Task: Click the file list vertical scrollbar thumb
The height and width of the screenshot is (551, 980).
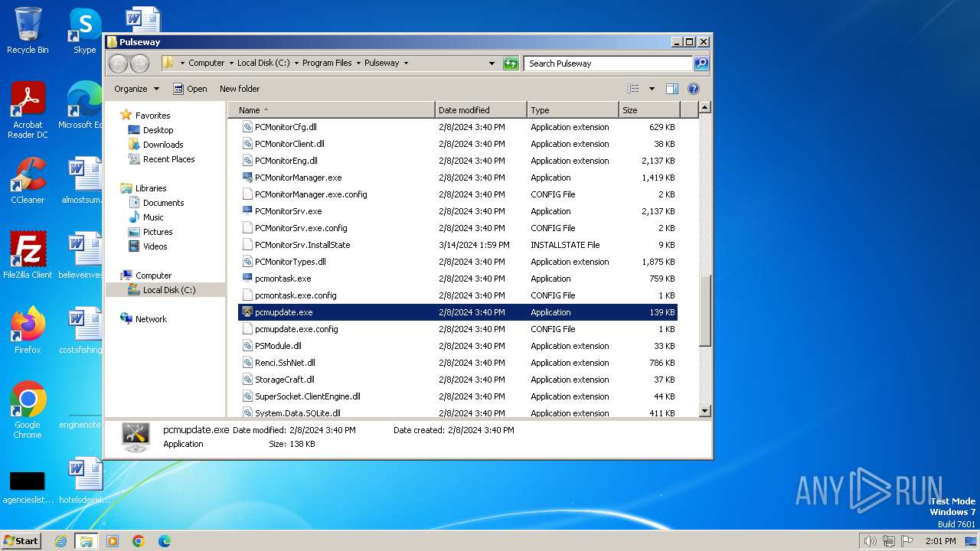Action: tap(705, 311)
